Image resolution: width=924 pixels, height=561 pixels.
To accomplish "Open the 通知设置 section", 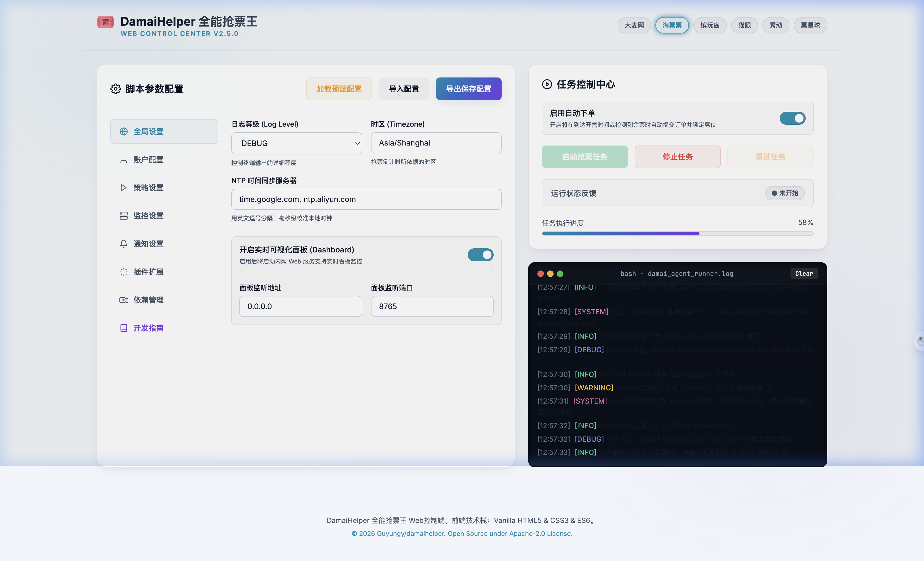I will pos(164,244).
